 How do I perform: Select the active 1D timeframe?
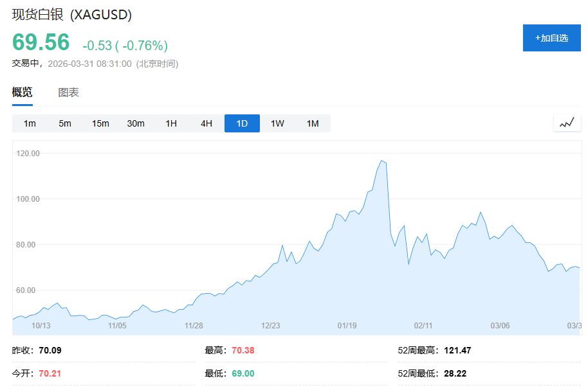click(242, 123)
